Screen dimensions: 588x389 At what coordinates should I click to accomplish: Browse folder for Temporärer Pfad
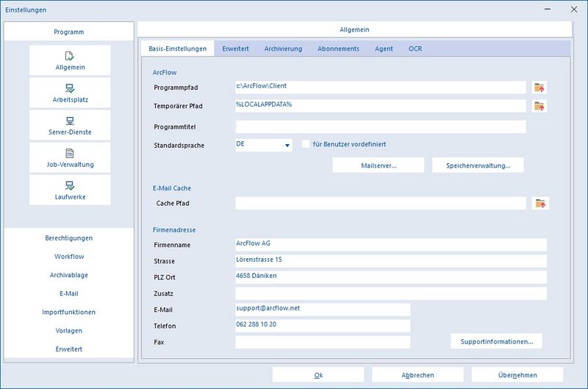(x=540, y=106)
